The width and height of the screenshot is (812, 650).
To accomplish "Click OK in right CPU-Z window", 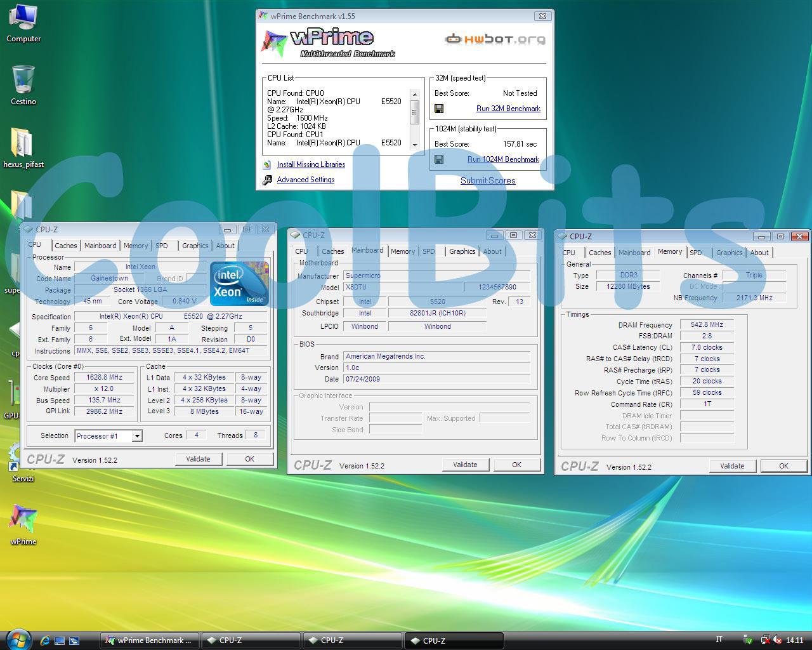I will tap(783, 466).
